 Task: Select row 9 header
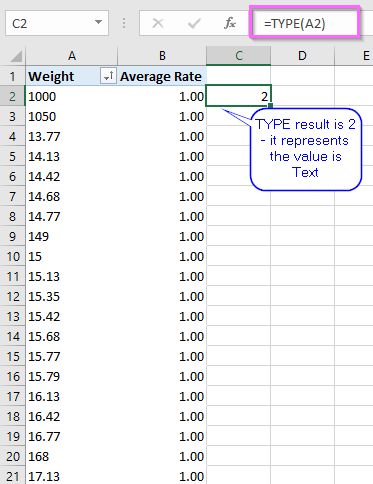coord(13,236)
